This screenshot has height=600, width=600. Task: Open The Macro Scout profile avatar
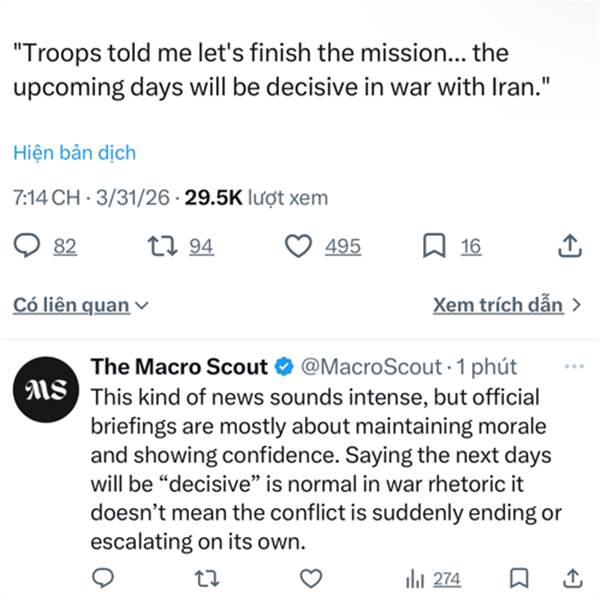pos(44,387)
